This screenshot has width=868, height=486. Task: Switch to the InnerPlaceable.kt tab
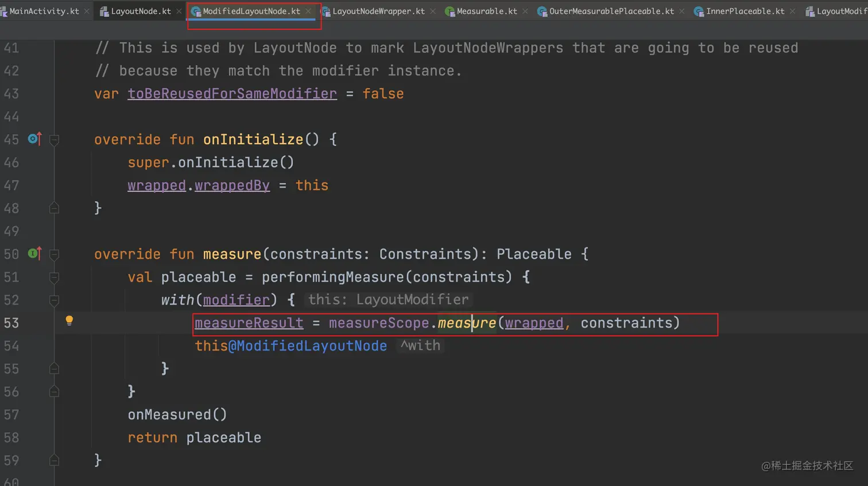[x=745, y=11]
